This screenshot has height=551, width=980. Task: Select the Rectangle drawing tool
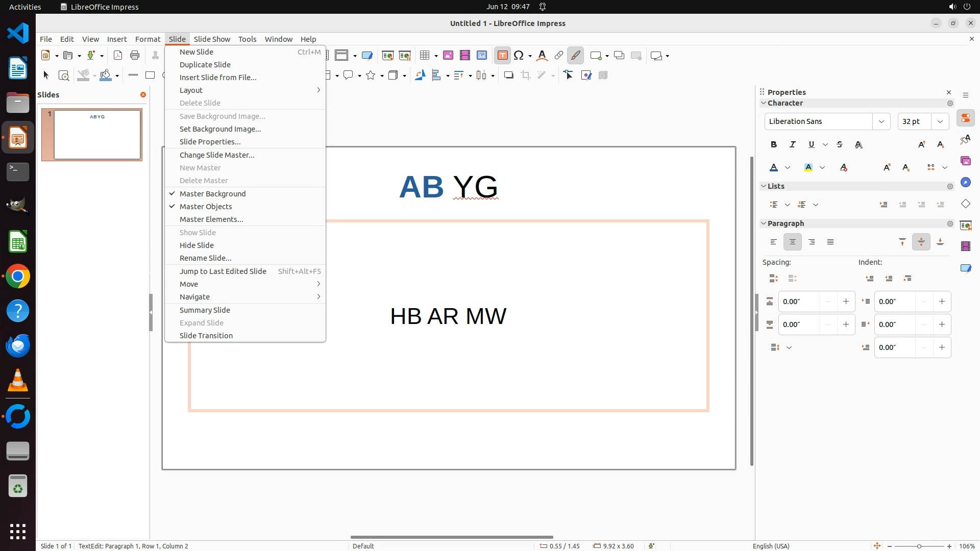(x=150, y=76)
